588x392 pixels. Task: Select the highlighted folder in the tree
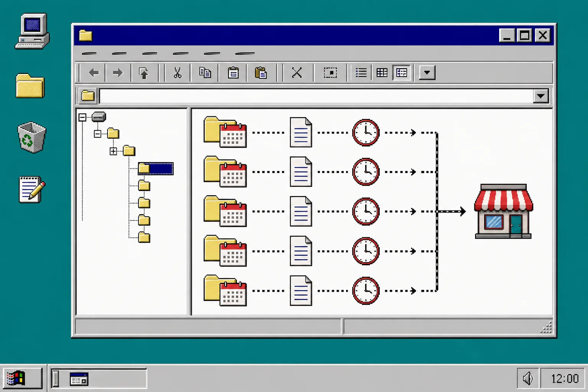156,168
